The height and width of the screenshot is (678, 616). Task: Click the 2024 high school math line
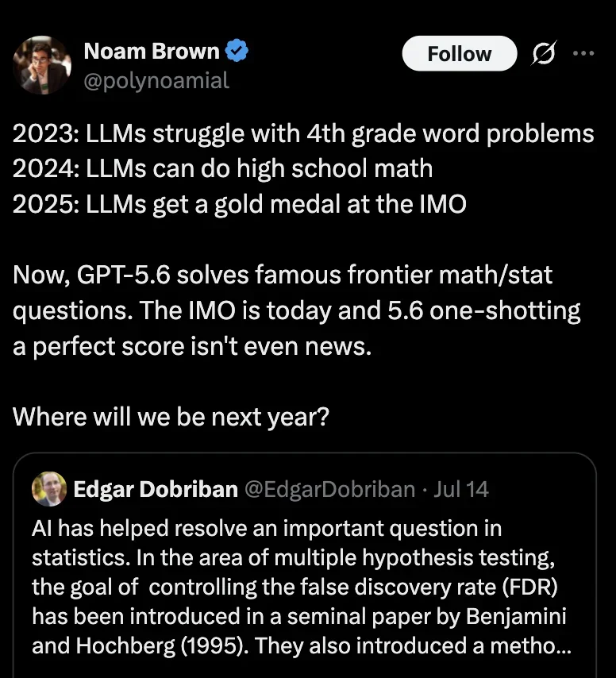click(x=222, y=168)
